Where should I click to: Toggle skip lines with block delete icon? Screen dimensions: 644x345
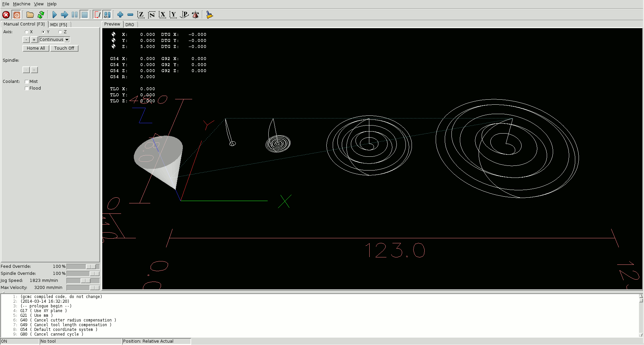click(x=97, y=15)
